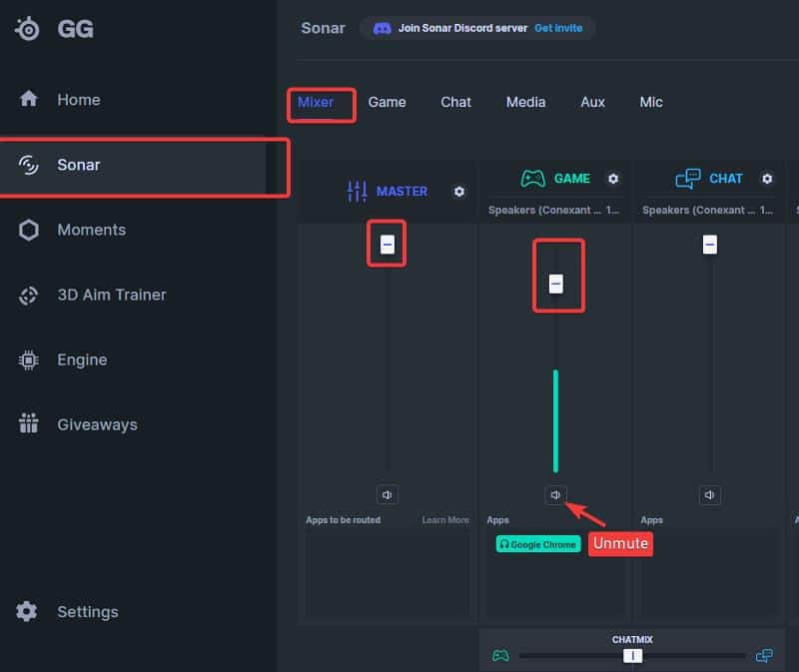
Task: Open Chat channel settings gear
Action: (767, 179)
